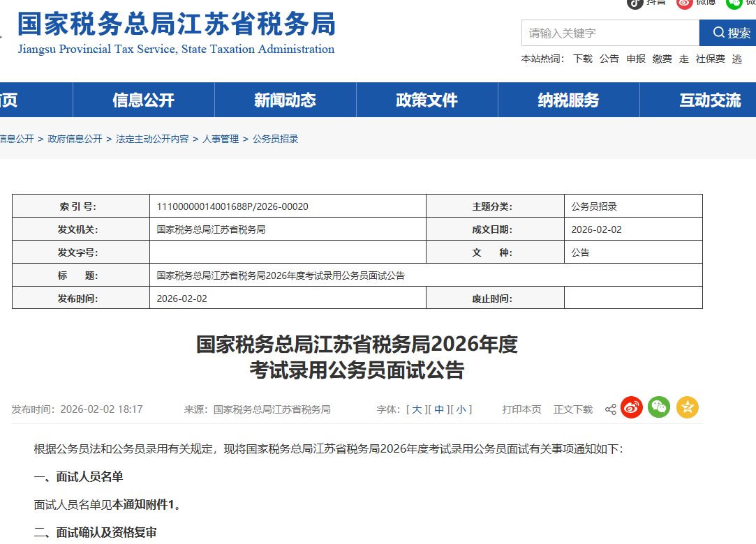Open the 信息公开 navigation menu
Screen dimensions: 756x544
pos(143,100)
